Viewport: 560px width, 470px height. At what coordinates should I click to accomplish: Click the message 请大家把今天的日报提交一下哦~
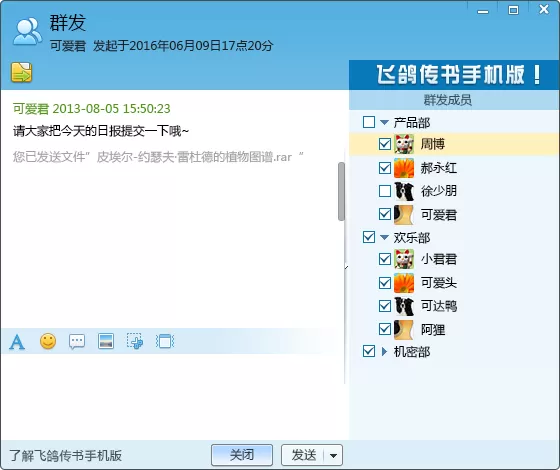101,131
